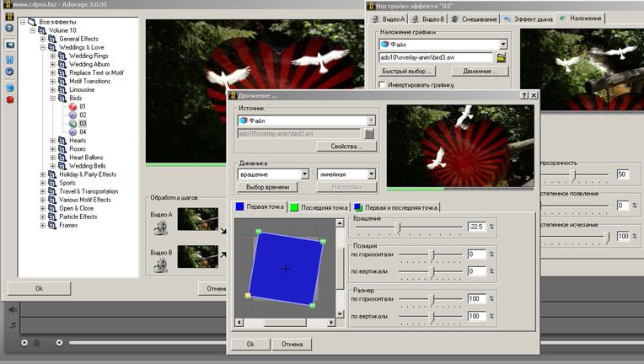Click the question mark help button in Движение dialog

click(524, 96)
